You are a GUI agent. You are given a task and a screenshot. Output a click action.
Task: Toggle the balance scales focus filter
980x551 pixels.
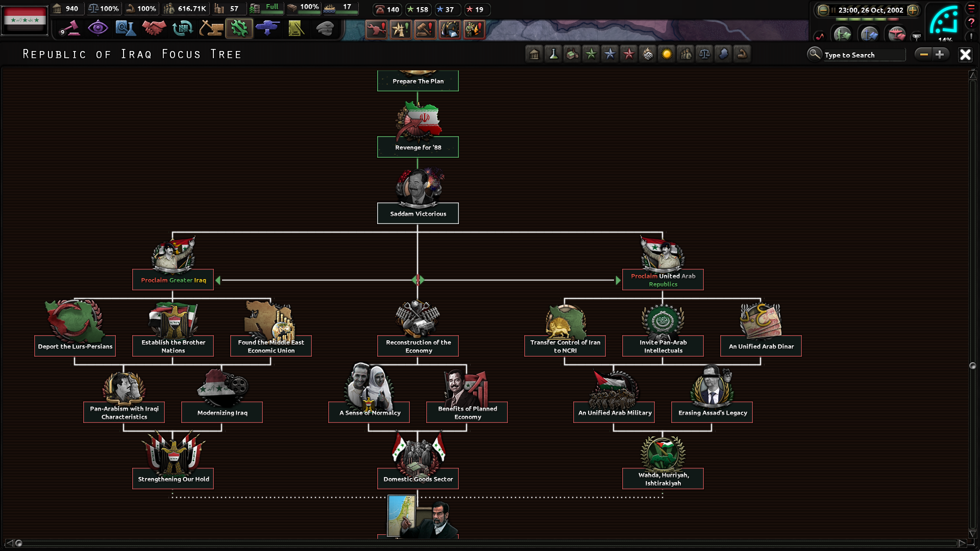(x=704, y=54)
